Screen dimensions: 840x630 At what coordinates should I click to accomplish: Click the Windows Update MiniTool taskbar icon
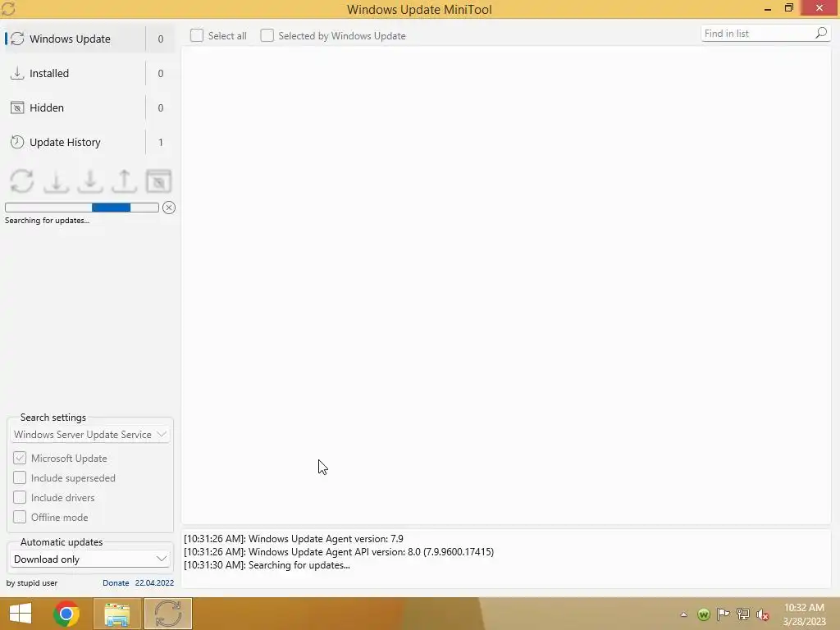[167, 614]
